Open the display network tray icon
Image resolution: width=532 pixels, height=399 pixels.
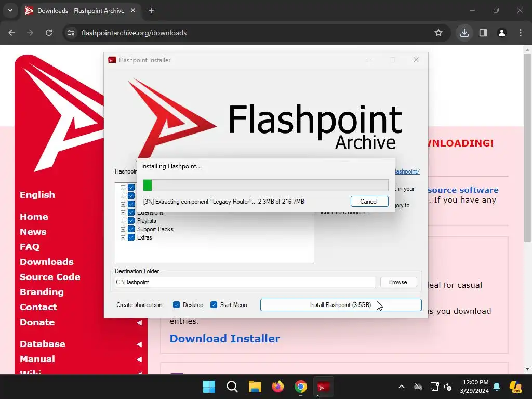tap(434, 387)
